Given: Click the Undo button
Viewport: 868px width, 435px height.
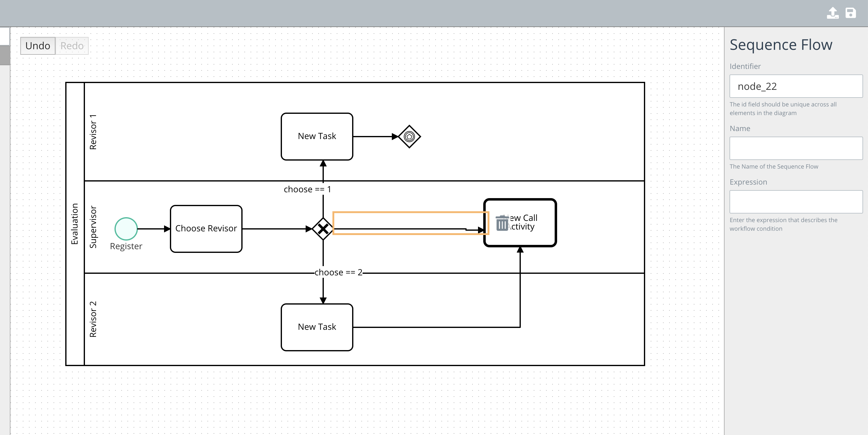Looking at the screenshot, I should click(38, 46).
